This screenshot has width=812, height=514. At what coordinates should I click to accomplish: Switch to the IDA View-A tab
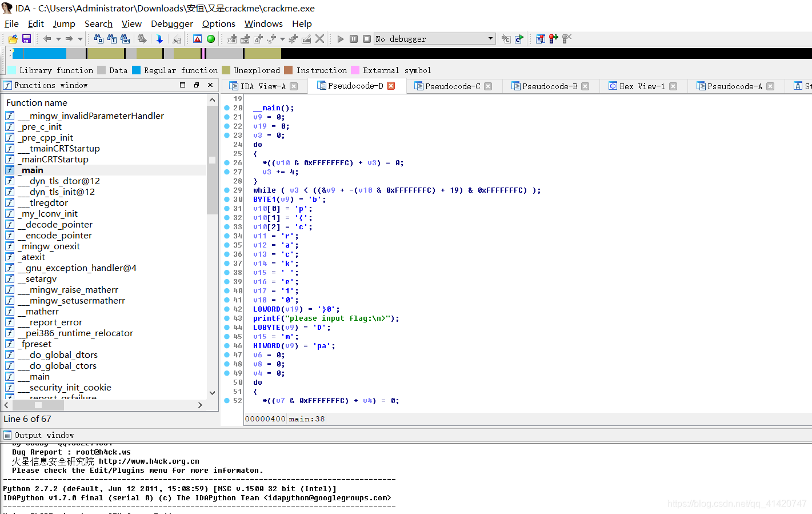pos(263,86)
